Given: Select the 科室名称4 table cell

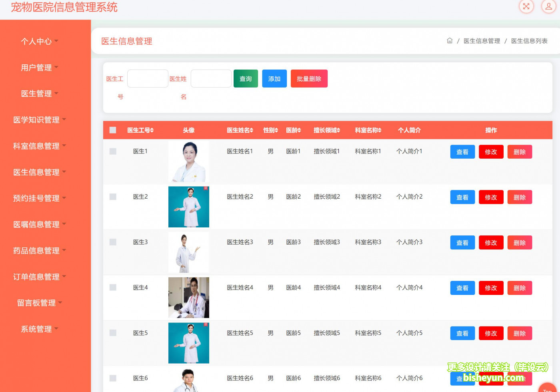Looking at the screenshot, I should 368,287.
